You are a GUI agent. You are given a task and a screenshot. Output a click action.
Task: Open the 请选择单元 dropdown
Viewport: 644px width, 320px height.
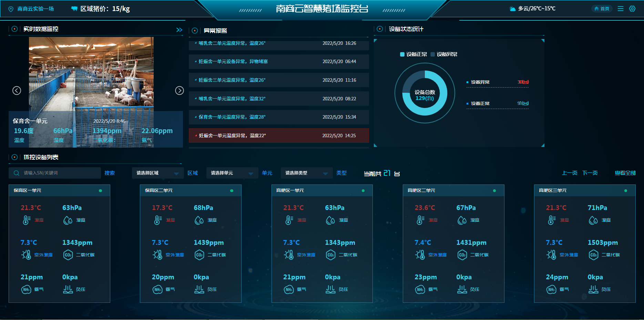pos(232,173)
